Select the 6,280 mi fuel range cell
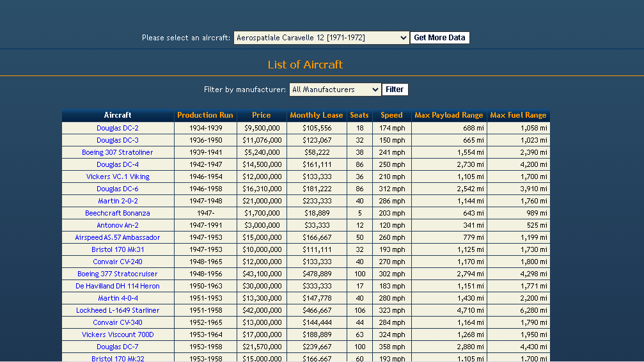 [518, 310]
